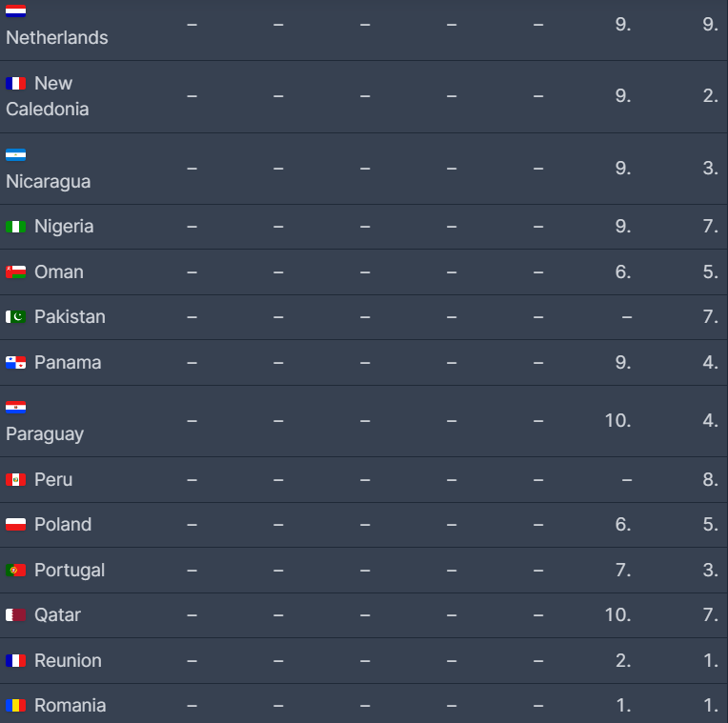This screenshot has height=723, width=728.
Task: Click Peru's rank value 8.
Action: pyautogui.click(x=710, y=480)
